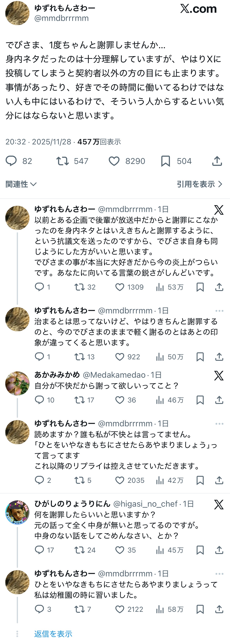Open more options on the 922-like reply
230x644 pixels.
pos(219,311)
